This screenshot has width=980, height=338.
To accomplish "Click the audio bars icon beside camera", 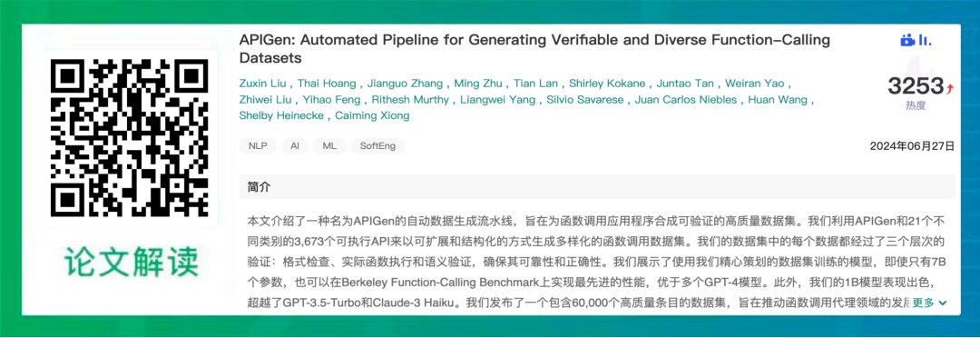I will tap(925, 41).
